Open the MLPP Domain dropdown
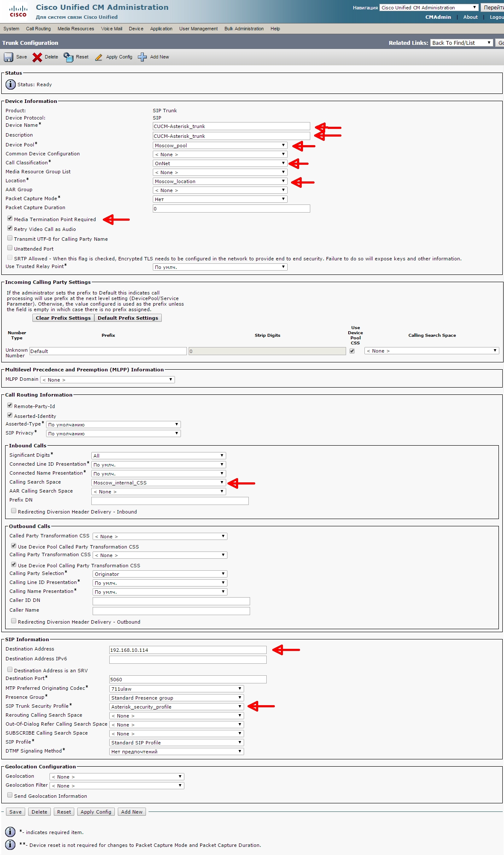The height and width of the screenshot is (855, 504). tap(108, 380)
